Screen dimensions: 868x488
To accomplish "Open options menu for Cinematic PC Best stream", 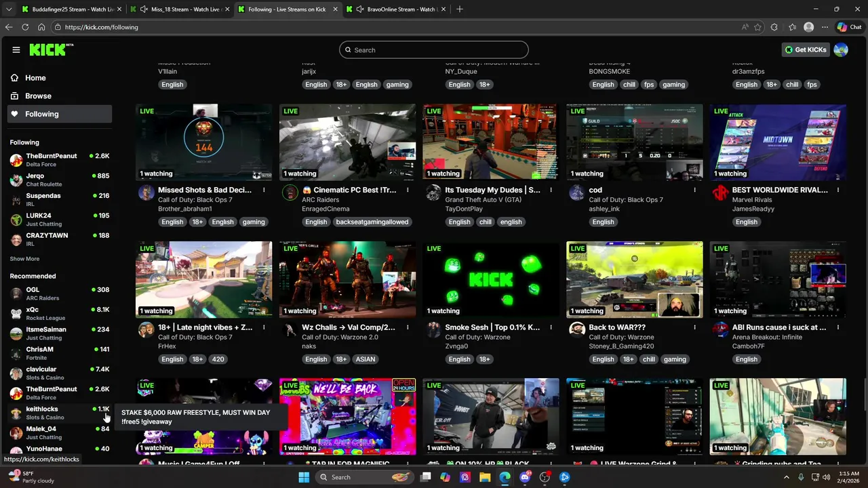I will click(408, 190).
